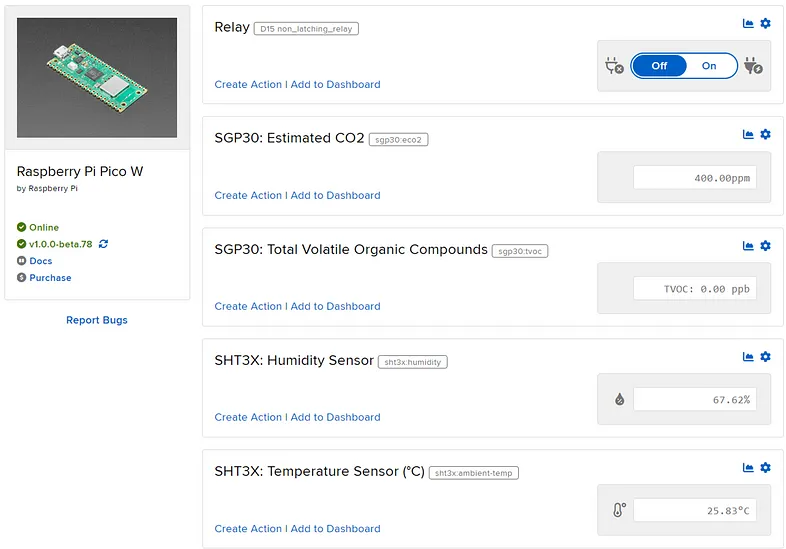
Task: Open chart for Total Volatile Organic Compounds
Action: pos(748,245)
